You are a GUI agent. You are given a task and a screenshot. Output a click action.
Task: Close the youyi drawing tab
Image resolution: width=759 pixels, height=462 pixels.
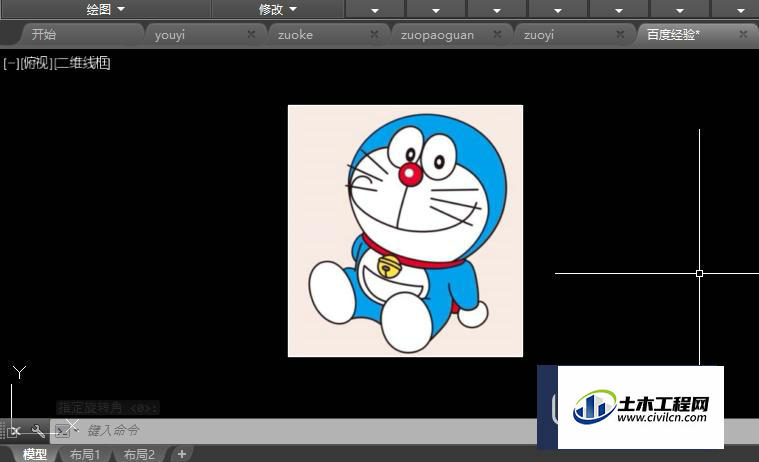pos(251,34)
